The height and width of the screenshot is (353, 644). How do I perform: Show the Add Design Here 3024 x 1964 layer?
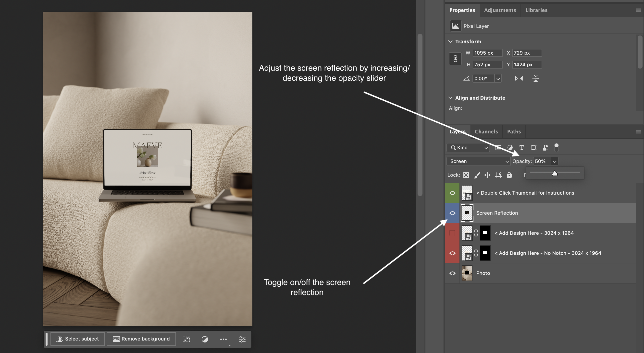coord(452,233)
